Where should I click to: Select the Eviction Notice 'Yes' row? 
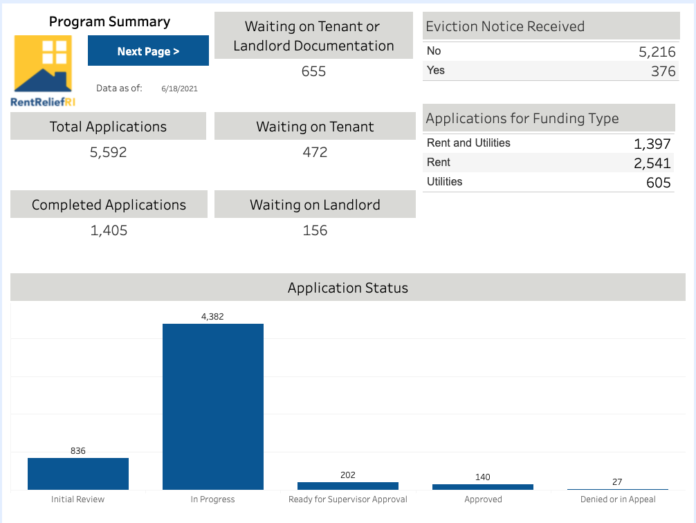551,71
